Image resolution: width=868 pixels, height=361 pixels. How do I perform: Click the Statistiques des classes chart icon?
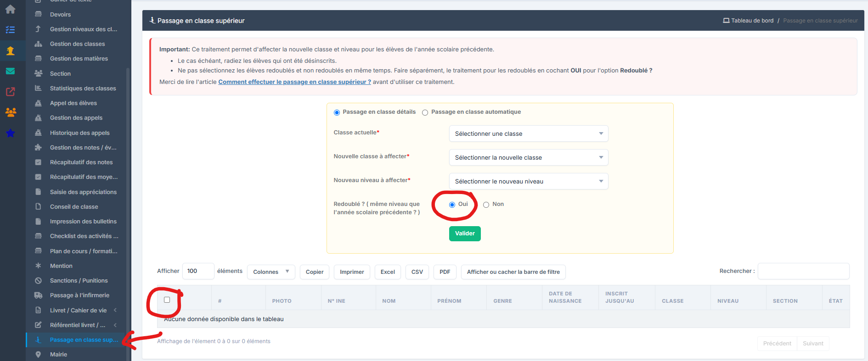(x=39, y=88)
